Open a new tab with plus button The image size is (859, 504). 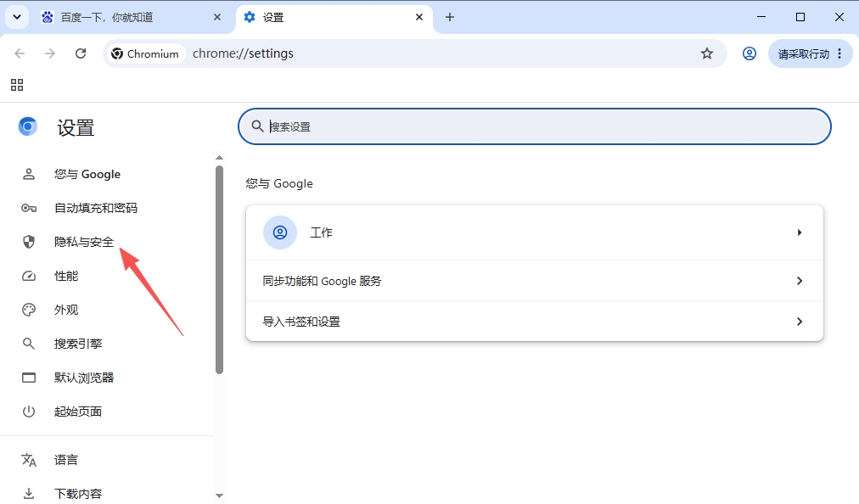click(x=450, y=17)
